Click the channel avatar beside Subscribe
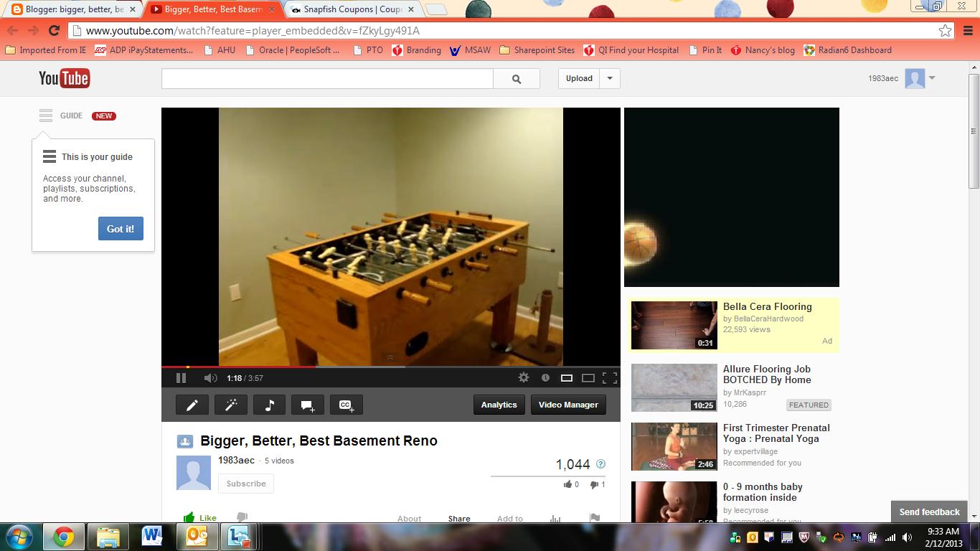 194,473
